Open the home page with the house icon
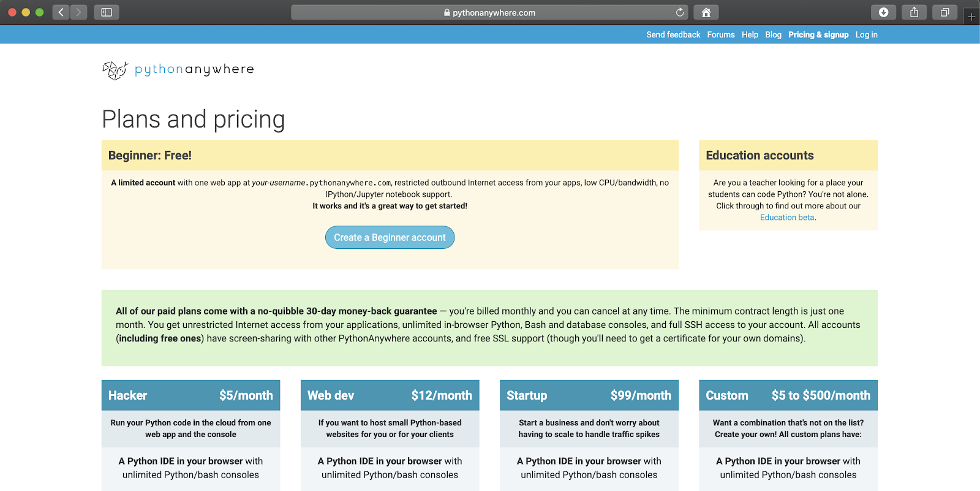Screen dimensions: 980x491 [x=706, y=12]
